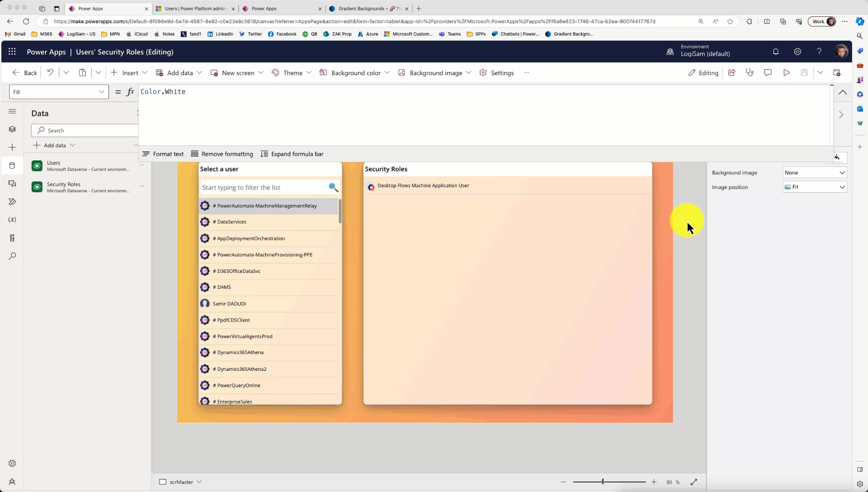Select the Data cylinder icon in sidebar
868x492 pixels.
click(12, 165)
